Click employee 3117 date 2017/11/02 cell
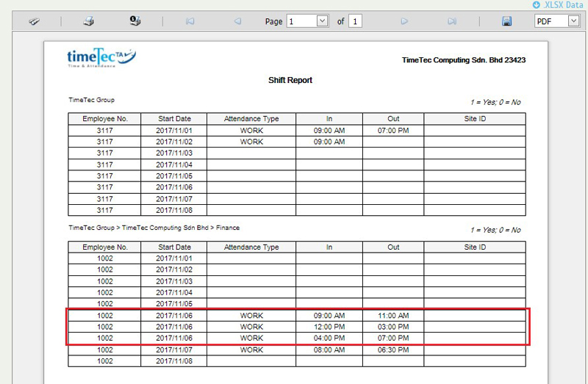Screen dimensions: 588x384 point(174,142)
